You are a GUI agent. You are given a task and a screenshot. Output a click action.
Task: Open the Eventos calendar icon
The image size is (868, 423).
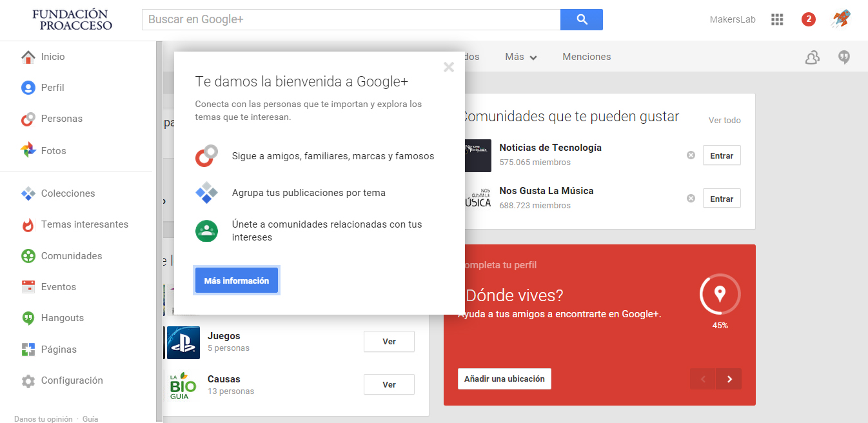(28, 287)
